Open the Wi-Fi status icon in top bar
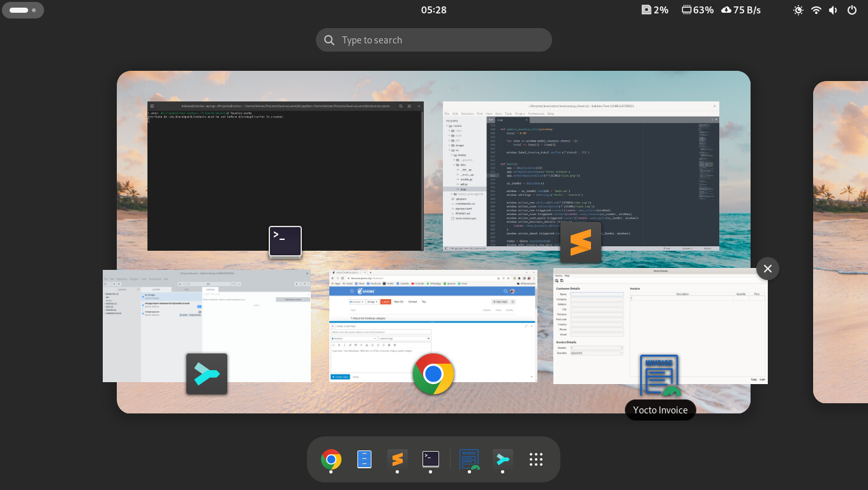868x490 pixels. [816, 10]
